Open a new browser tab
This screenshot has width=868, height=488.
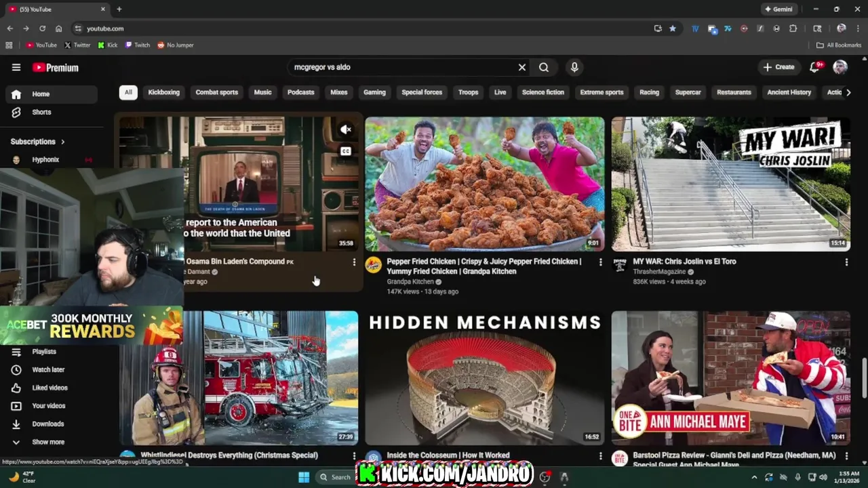click(119, 9)
